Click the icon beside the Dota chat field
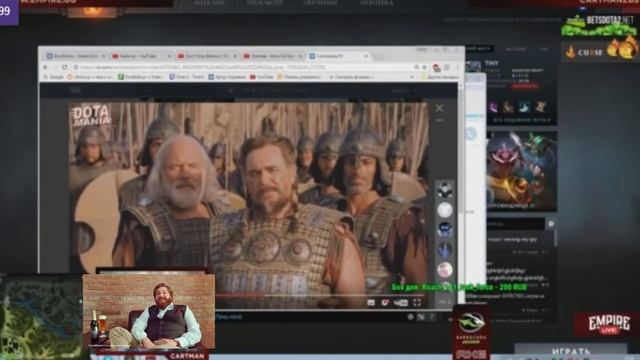640x360 pixels. [551, 224]
